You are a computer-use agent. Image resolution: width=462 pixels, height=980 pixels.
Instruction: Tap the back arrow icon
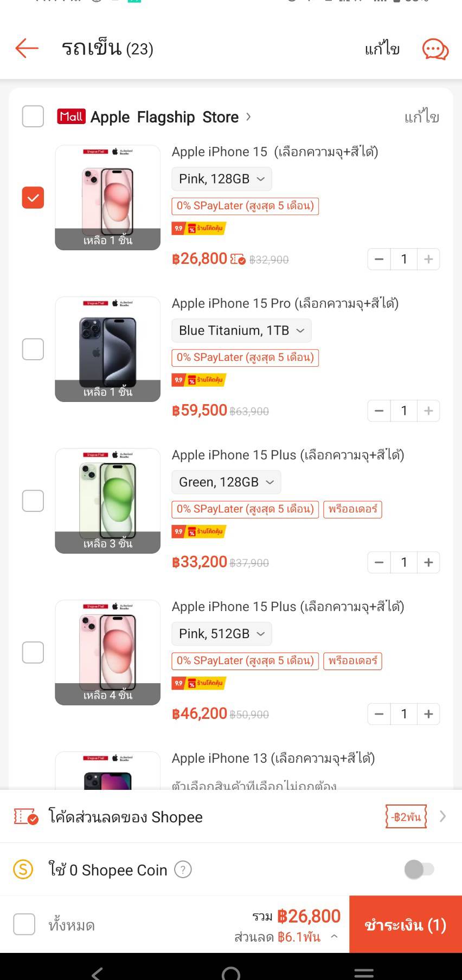pyautogui.click(x=27, y=48)
